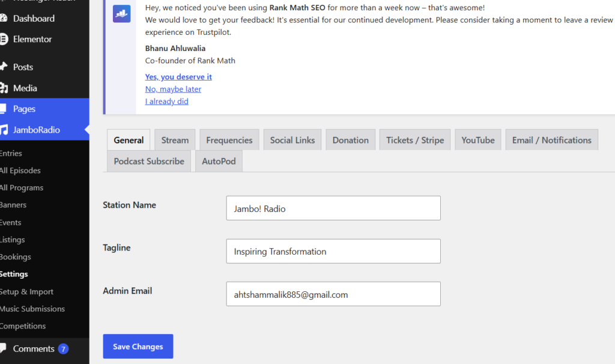615x364 pixels.
Task: Switch to the YouTube tab
Action: (x=478, y=140)
